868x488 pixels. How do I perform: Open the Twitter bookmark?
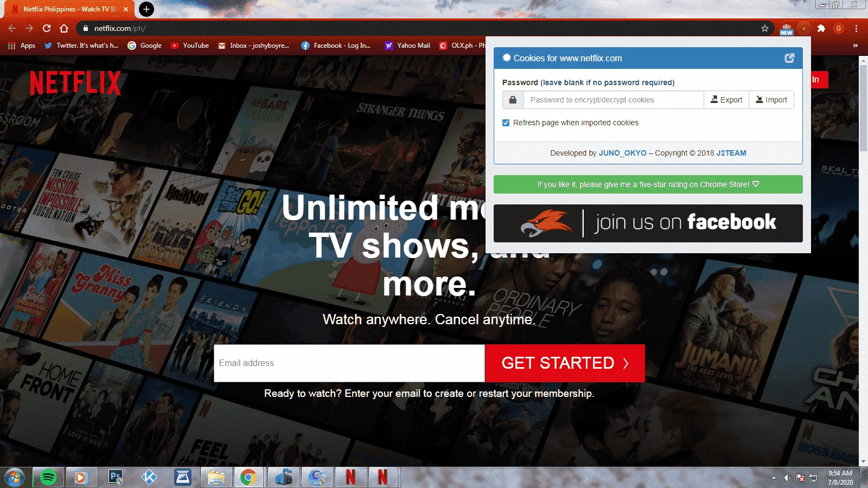pyautogui.click(x=81, y=46)
